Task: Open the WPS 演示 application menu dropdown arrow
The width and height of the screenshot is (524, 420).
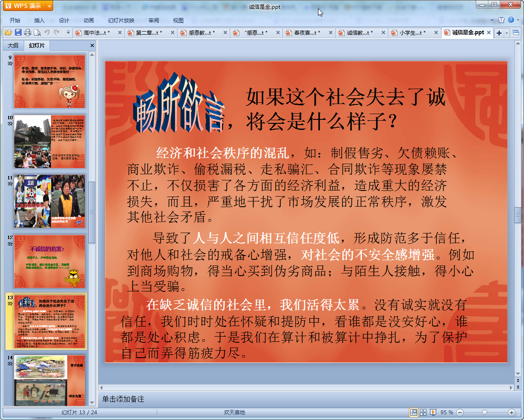Action: point(50,6)
